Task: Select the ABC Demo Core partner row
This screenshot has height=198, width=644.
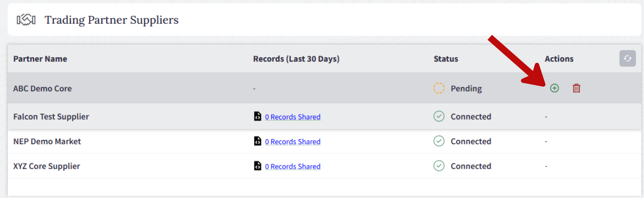Action: point(324,88)
